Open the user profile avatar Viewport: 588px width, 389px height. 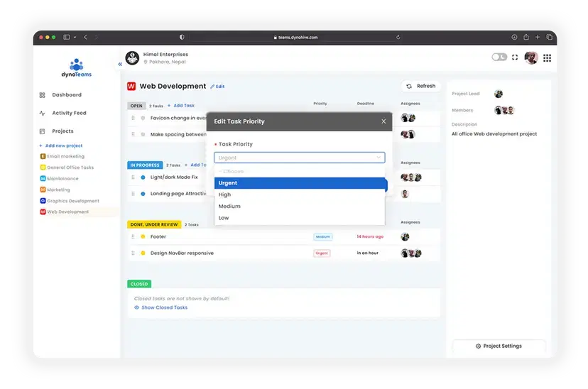coord(531,57)
